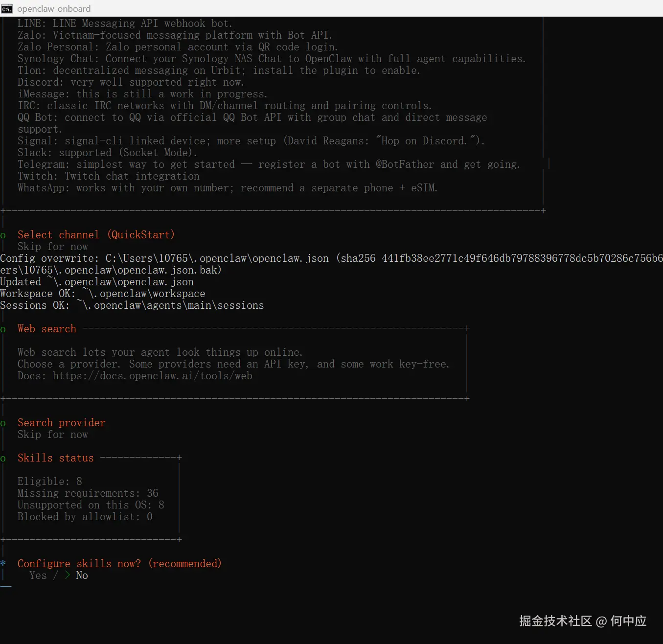Click the green marker beside Skills status
This screenshot has height=644, width=663.
pos(3,459)
